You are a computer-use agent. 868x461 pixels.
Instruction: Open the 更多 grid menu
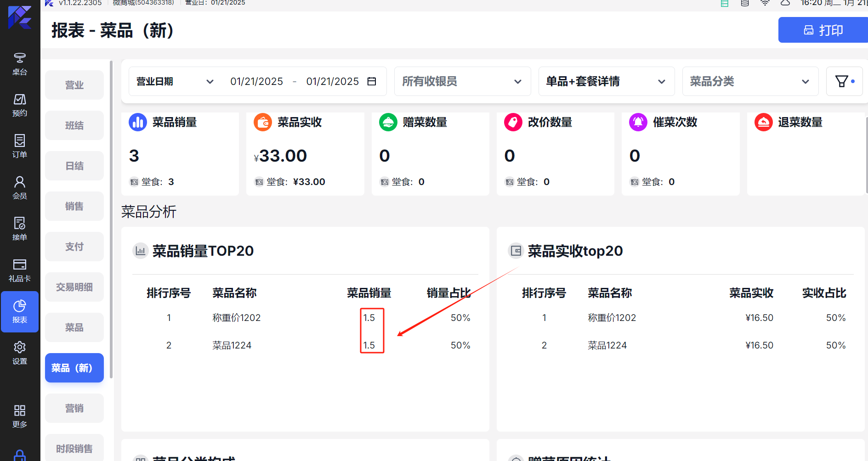pyautogui.click(x=20, y=416)
